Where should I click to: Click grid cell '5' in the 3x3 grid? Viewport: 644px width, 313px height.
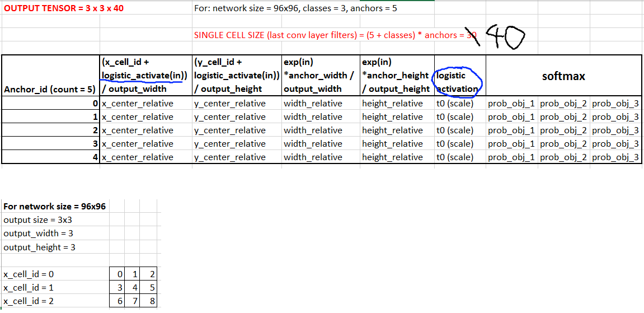click(149, 288)
